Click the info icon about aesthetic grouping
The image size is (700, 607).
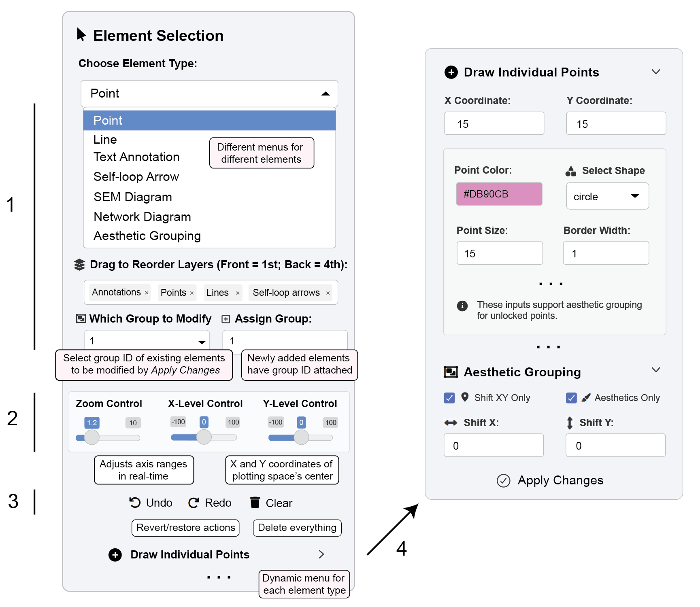tap(462, 306)
